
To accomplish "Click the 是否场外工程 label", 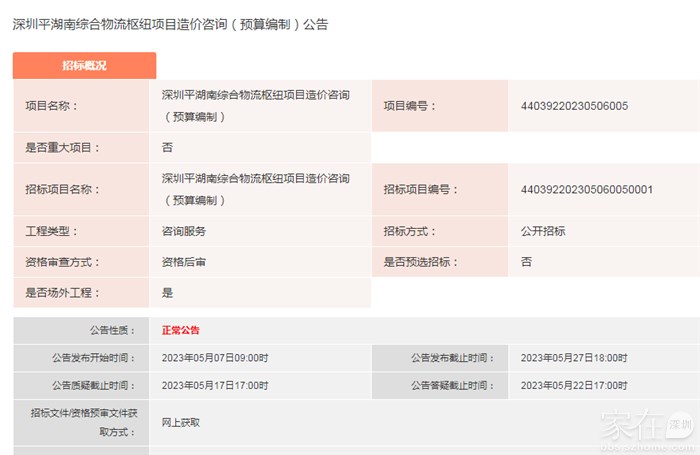I will 62,293.
